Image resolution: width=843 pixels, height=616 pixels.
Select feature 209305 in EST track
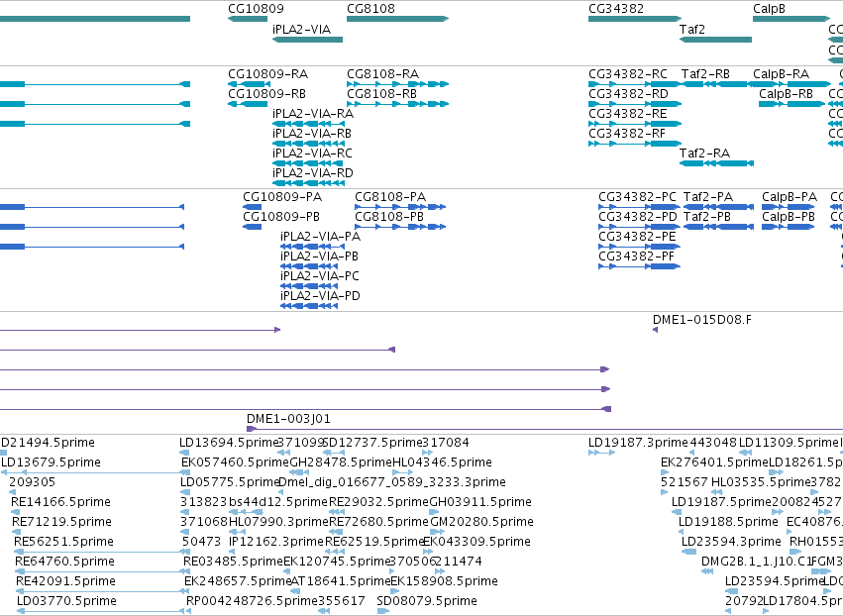13,492
